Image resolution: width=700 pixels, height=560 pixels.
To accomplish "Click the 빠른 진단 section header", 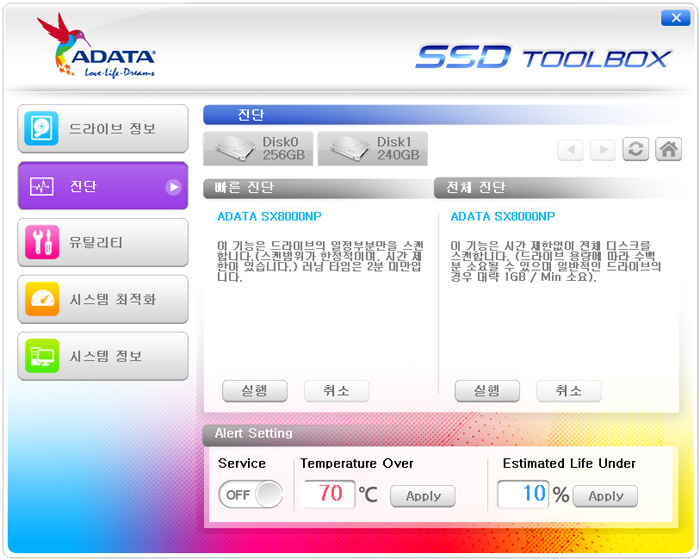I will pyautogui.click(x=318, y=188).
